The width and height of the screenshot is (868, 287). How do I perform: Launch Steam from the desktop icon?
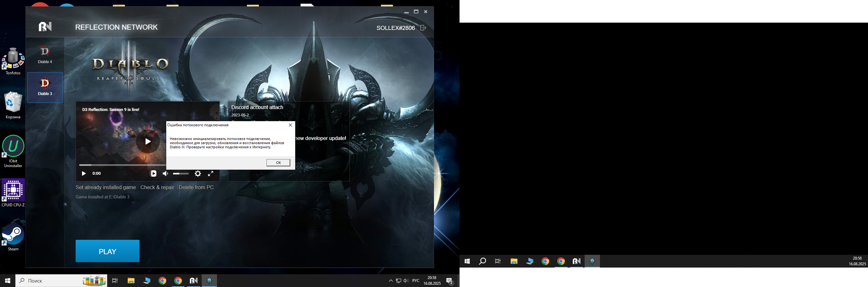point(13,237)
